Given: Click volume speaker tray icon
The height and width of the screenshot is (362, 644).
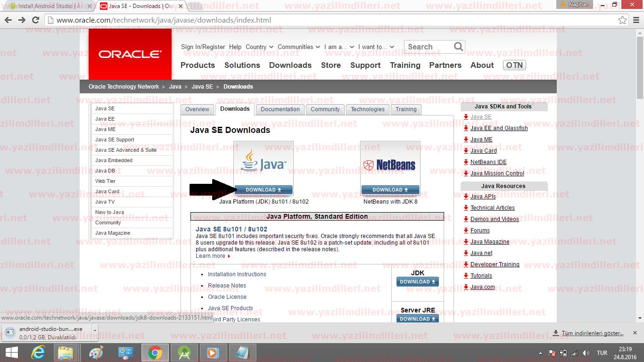Looking at the screenshot, I should point(586,353).
